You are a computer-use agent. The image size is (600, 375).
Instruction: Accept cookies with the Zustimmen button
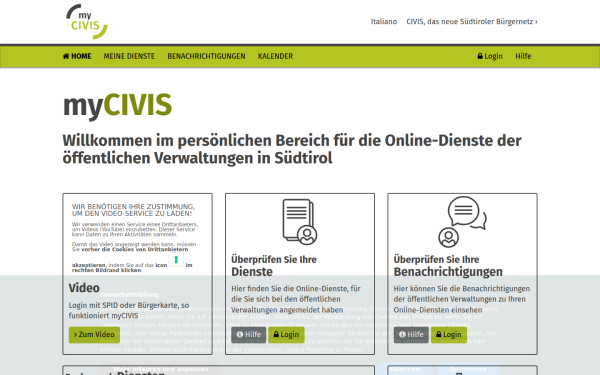tap(468, 369)
